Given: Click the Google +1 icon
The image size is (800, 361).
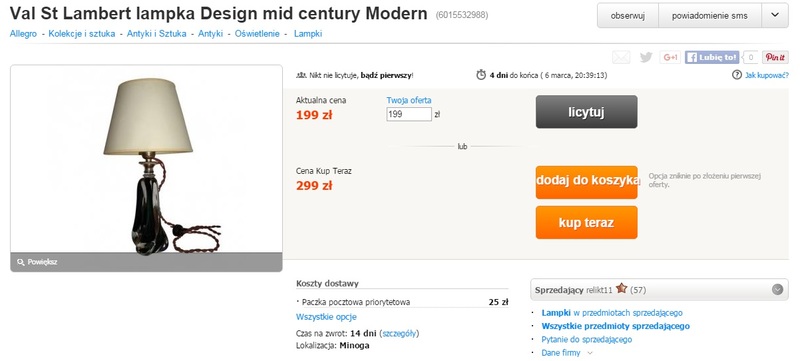Looking at the screenshot, I should click(670, 57).
